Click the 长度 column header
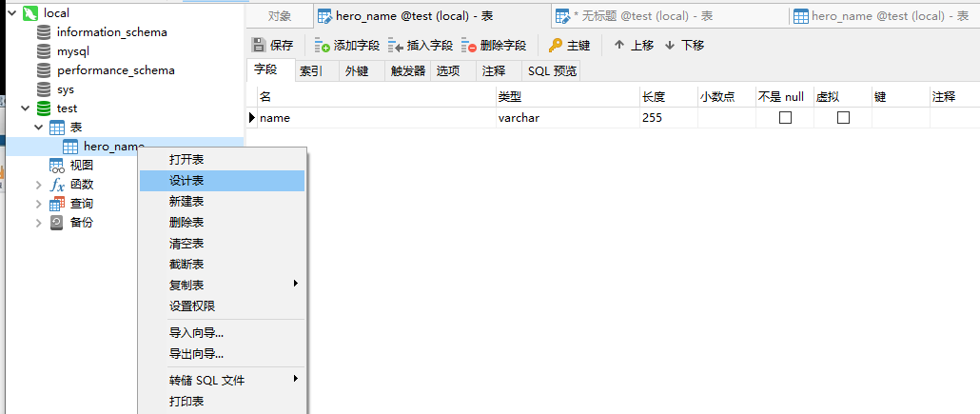The width and height of the screenshot is (980, 414). (x=669, y=96)
